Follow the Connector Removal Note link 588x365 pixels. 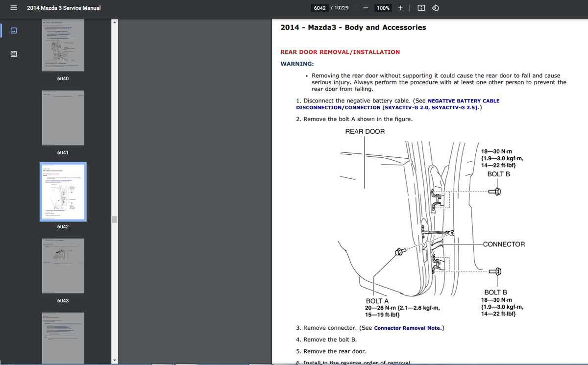[407, 328]
